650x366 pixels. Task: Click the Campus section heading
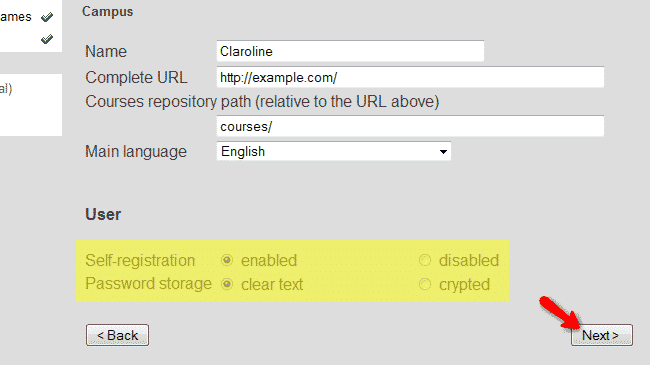point(107,12)
